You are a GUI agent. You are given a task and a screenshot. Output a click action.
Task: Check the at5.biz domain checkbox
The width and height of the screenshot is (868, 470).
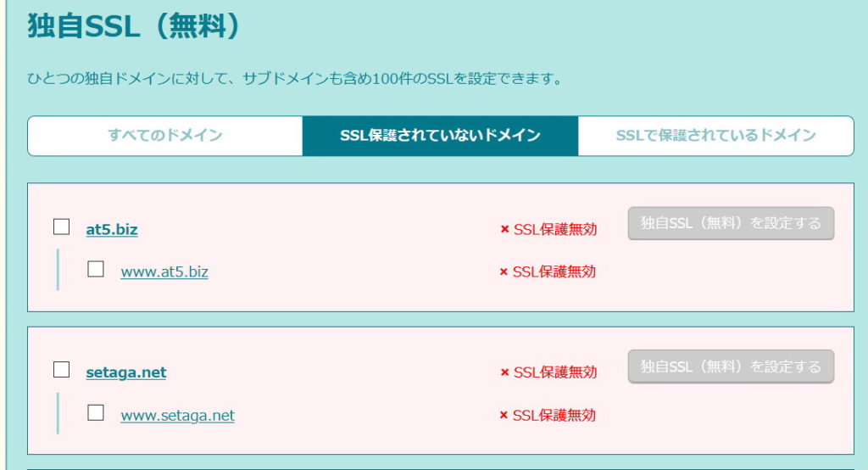[x=61, y=227]
